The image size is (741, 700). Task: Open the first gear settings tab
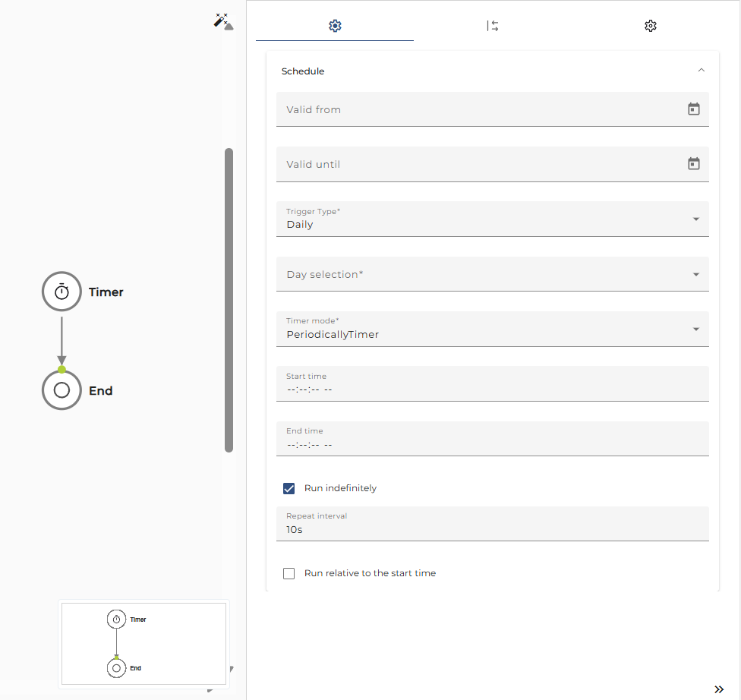click(335, 26)
